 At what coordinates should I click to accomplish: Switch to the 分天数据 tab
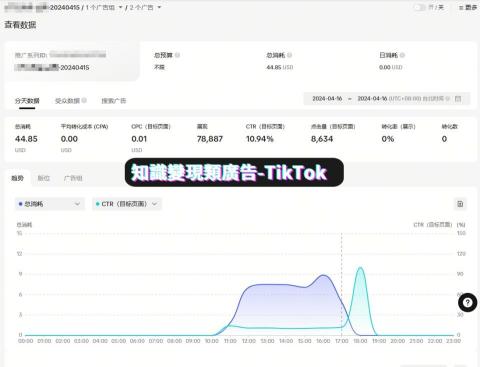click(x=27, y=101)
